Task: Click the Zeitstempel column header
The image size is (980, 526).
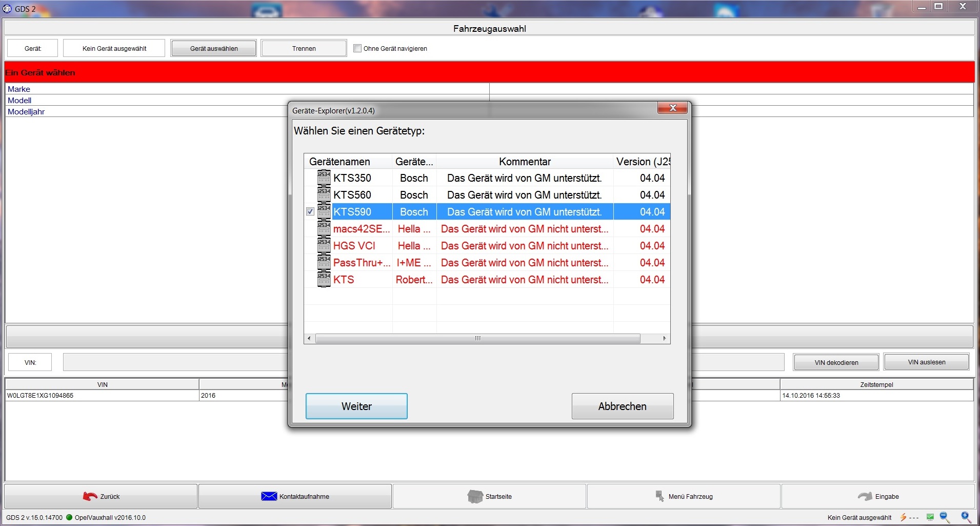Action: pyautogui.click(x=876, y=384)
